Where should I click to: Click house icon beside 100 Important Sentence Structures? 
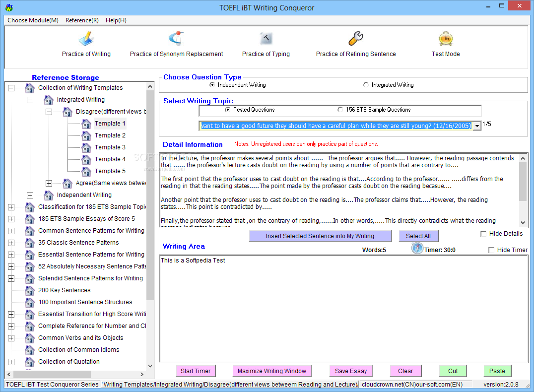[30, 302]
